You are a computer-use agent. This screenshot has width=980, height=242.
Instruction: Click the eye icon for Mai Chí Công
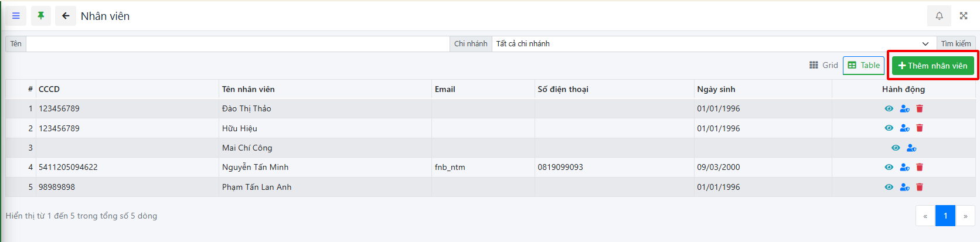click(896, 148)
